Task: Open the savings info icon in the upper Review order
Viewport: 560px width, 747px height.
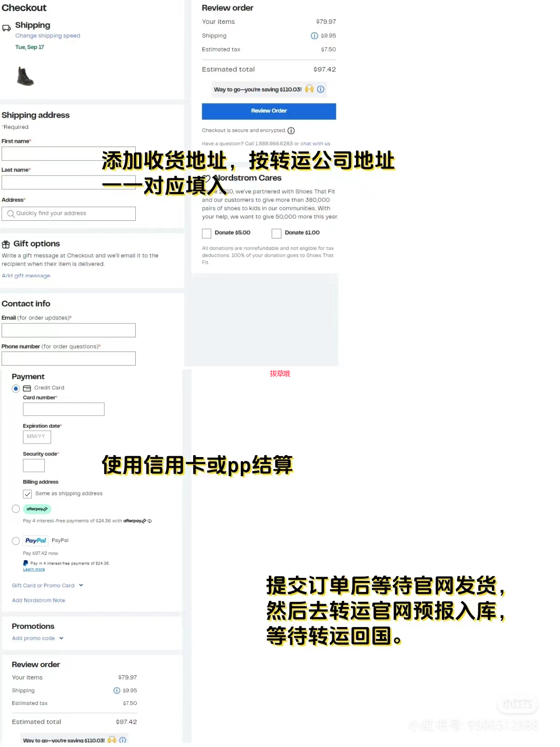Action: [321, 89]
